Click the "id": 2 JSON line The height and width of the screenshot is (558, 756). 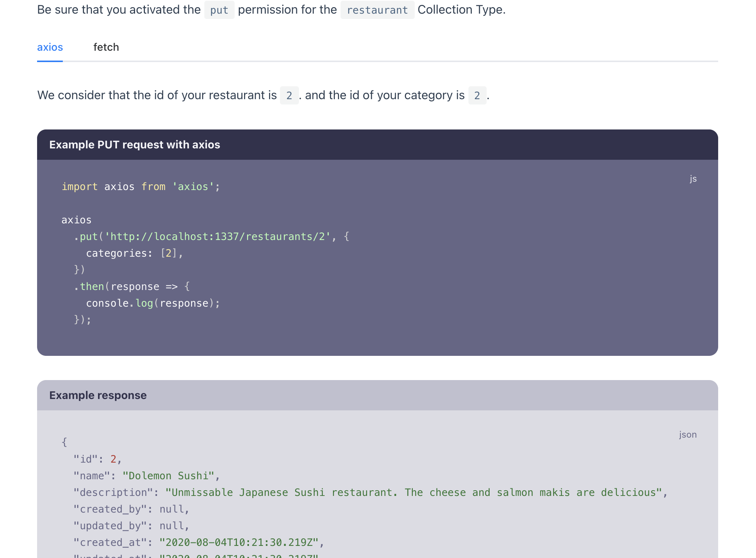[97, 459]
